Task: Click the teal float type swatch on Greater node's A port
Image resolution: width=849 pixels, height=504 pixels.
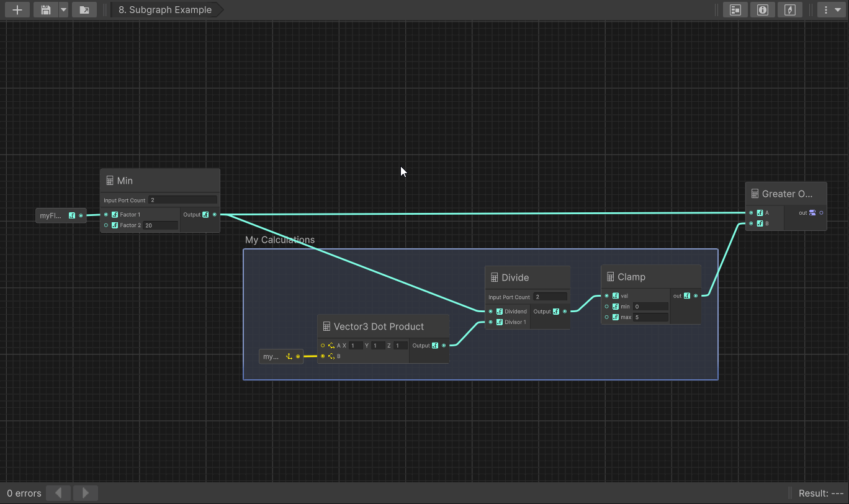Action: pyautogui.click(x=760, y=212)
